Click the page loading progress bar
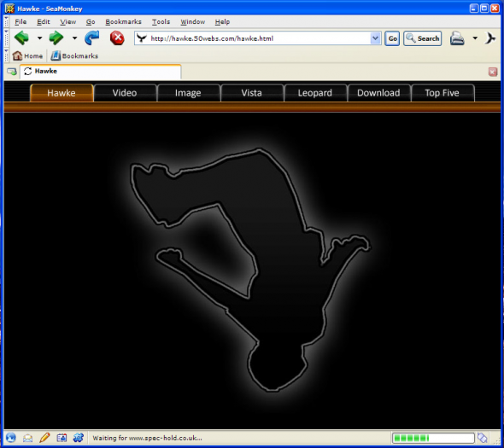Screen dimensions: 504x448 pos(433,438)
